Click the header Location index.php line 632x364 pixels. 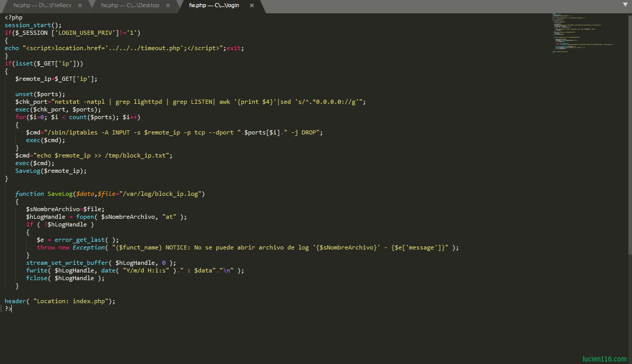pyautogui.click(x=60, y=301)
